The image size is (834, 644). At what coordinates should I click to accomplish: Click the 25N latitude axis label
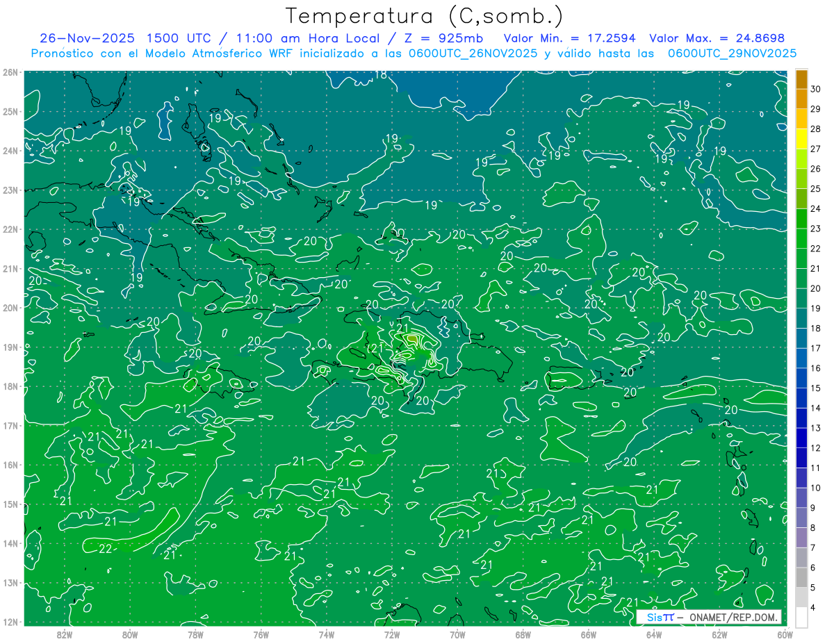pyautogui.click(x=10, y=111)
